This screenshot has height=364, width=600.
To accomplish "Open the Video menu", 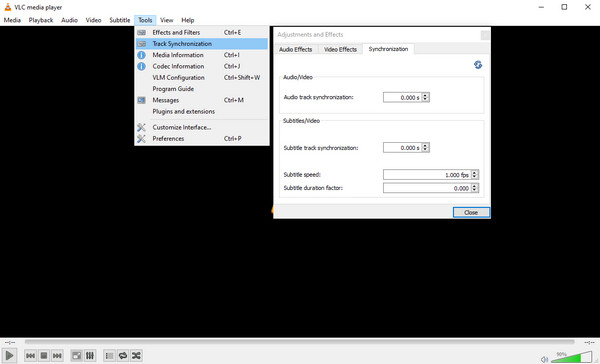I will pos(93,20).
